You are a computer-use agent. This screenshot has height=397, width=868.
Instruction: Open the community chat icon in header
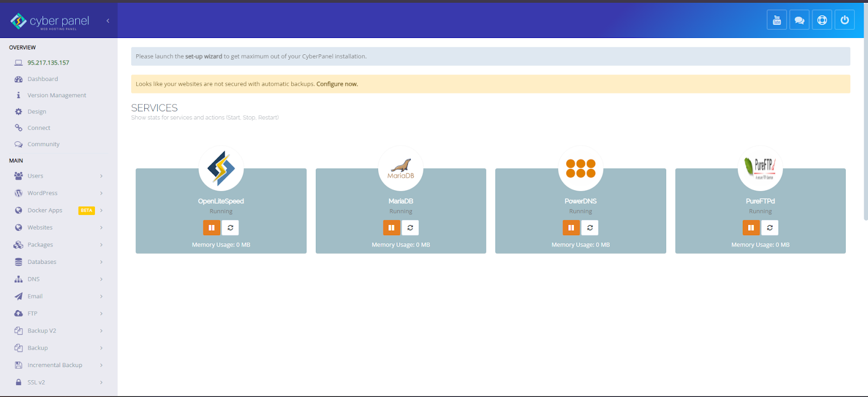tap(800, 20)
